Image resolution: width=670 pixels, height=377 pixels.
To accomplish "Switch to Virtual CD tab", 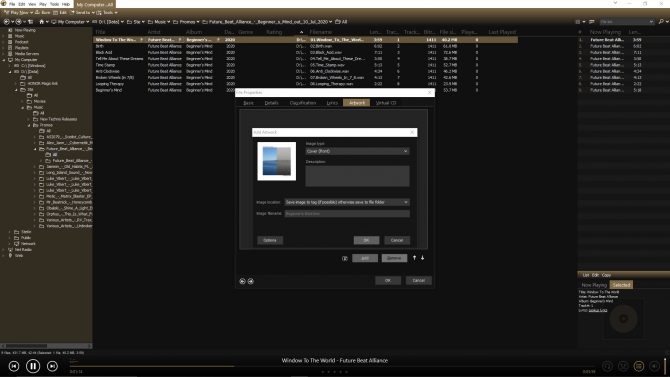I will [386, 103].
